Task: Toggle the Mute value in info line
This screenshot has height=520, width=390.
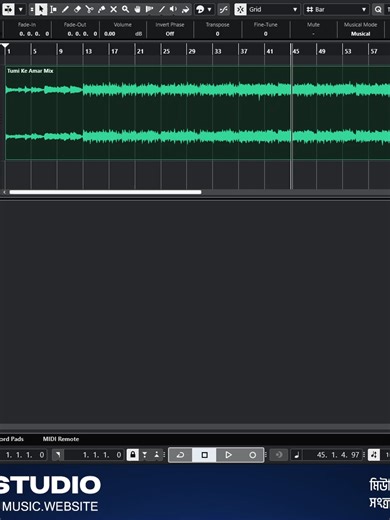Action: 313,34
